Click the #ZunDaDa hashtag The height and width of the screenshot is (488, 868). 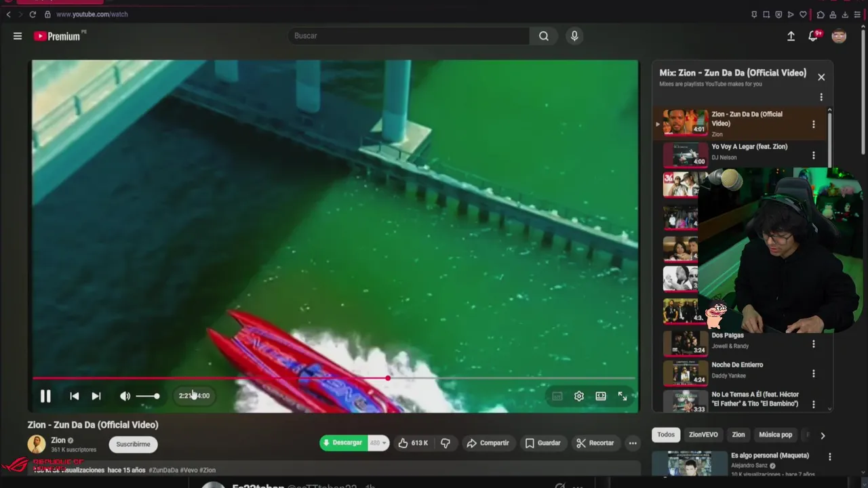[x=163, y=470]
